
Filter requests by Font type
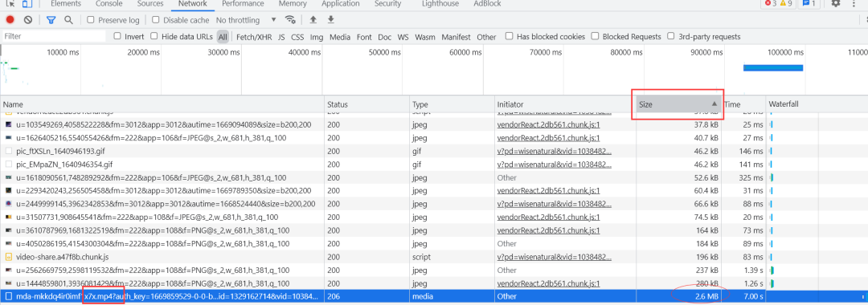pyautogui.click(x=364, y=37)
